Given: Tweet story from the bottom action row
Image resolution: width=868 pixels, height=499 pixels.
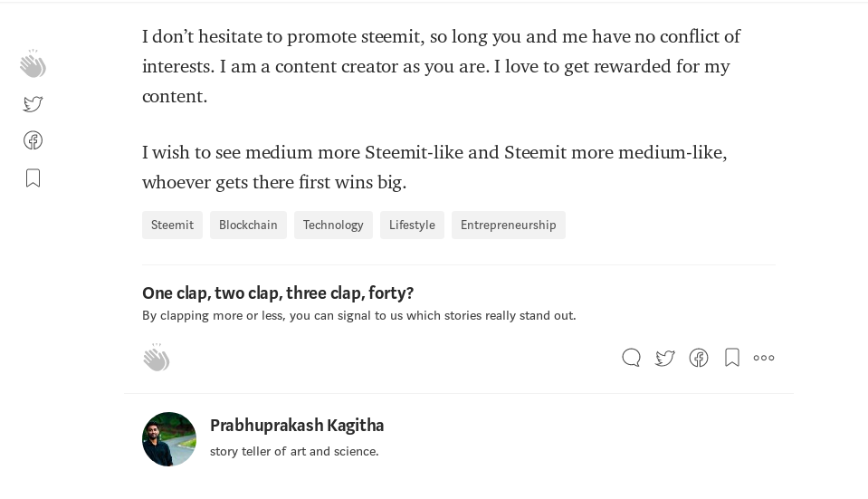Looking at the screenshot, I should tap(665, 358).
